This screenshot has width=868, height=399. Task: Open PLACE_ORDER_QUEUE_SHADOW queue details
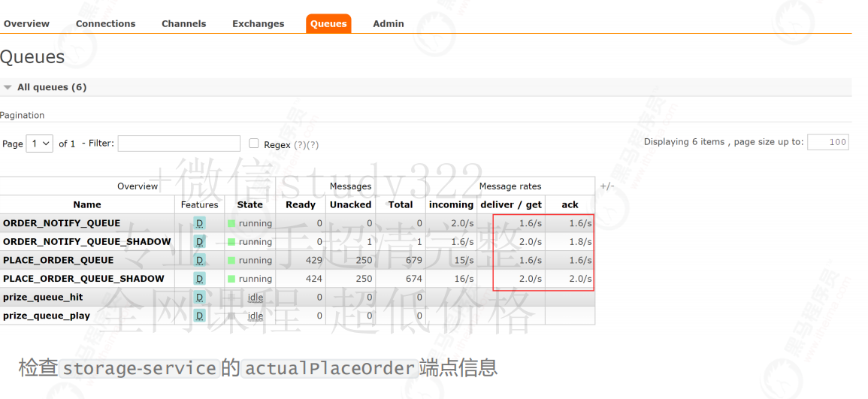(x=83, y=278)
